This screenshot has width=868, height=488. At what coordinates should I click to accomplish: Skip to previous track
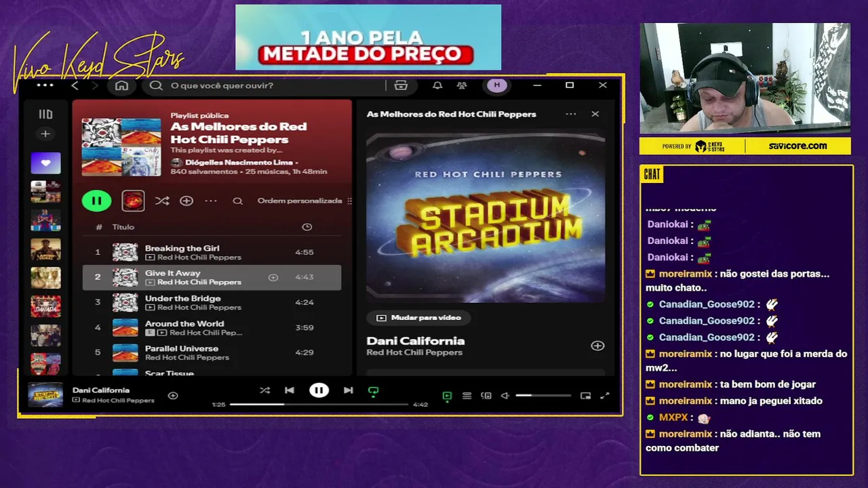pyautogui.click(x=290, y=390)
